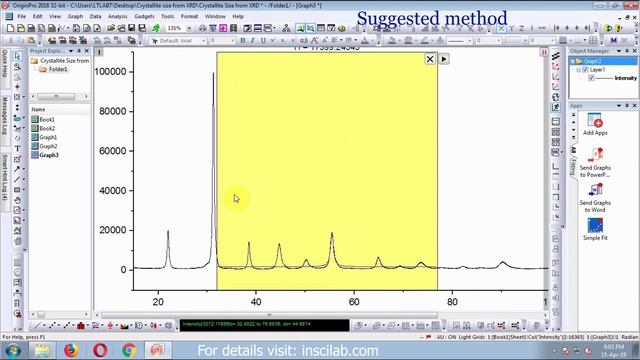Image resolution: width=640 pixels, height=360 pixels.
Task: Select Graph1 in Project Explorer
Action: (x=44, y=138)
